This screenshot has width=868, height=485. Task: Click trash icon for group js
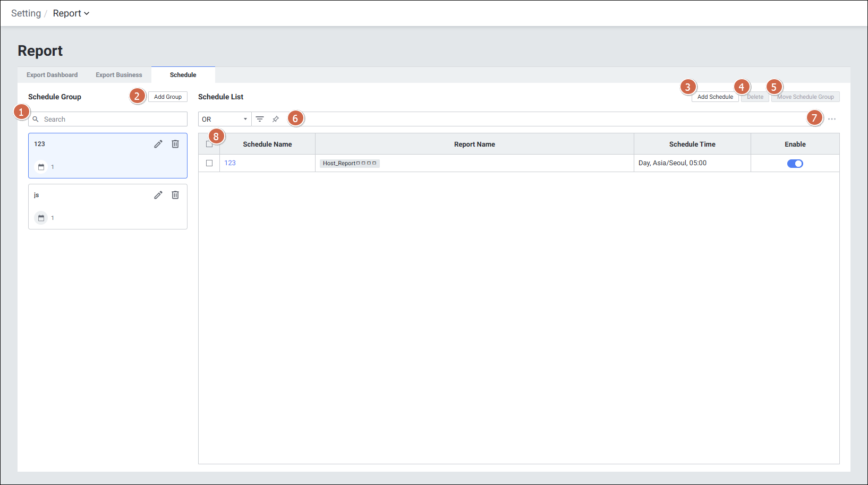coord(175,195)
